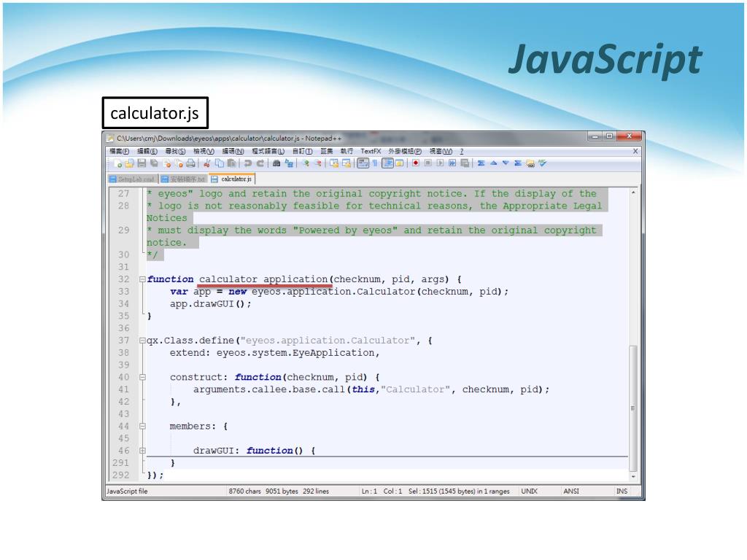
Task: Click the Undo arrow icon
Action: 248,163
